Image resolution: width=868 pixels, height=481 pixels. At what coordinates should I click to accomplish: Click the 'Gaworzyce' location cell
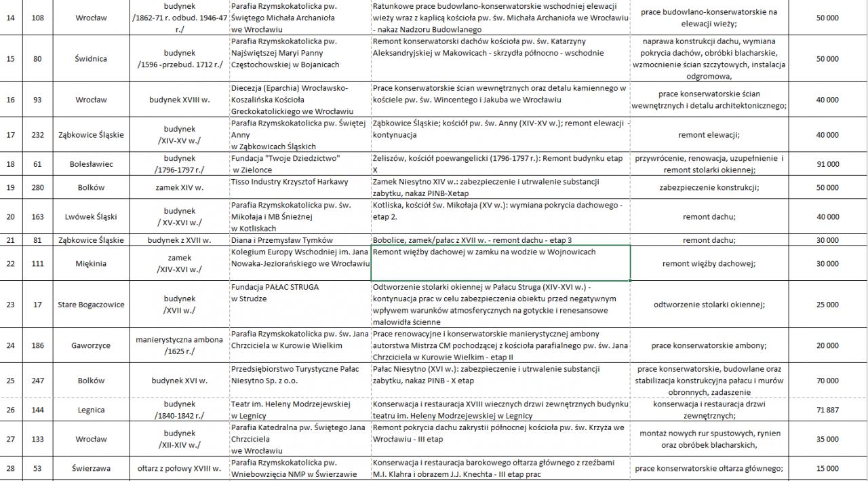[x=91, y=345]
